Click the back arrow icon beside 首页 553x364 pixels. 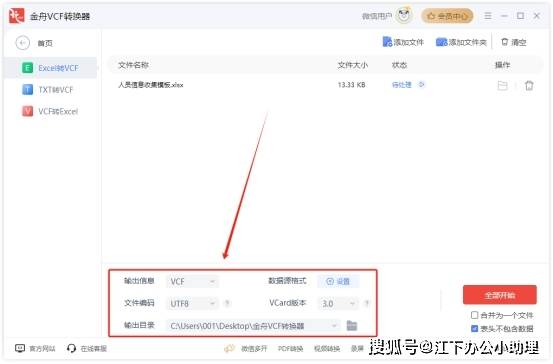tap(23, 43)
